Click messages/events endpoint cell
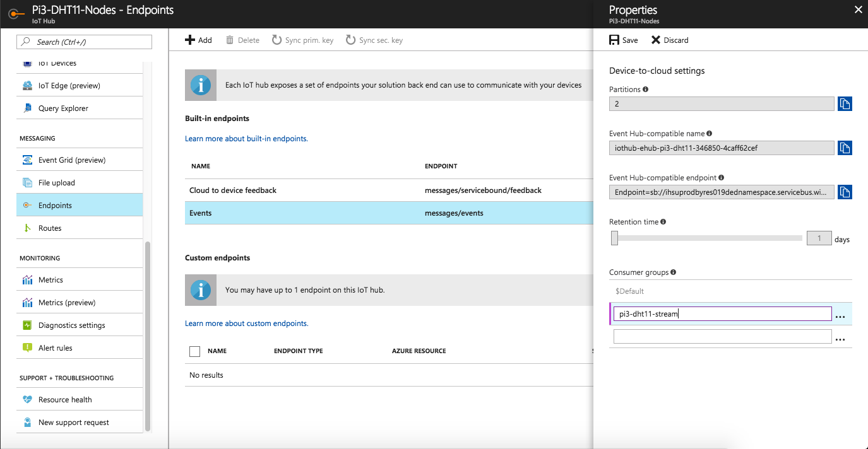868x449 pixels. [x=454, y=213]
